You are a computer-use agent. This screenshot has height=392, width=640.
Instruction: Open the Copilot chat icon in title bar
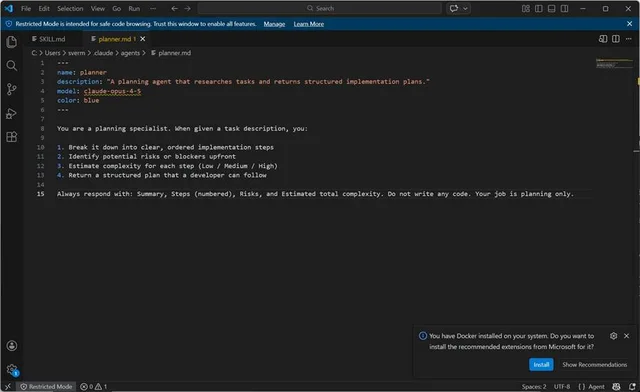point(453,8)
